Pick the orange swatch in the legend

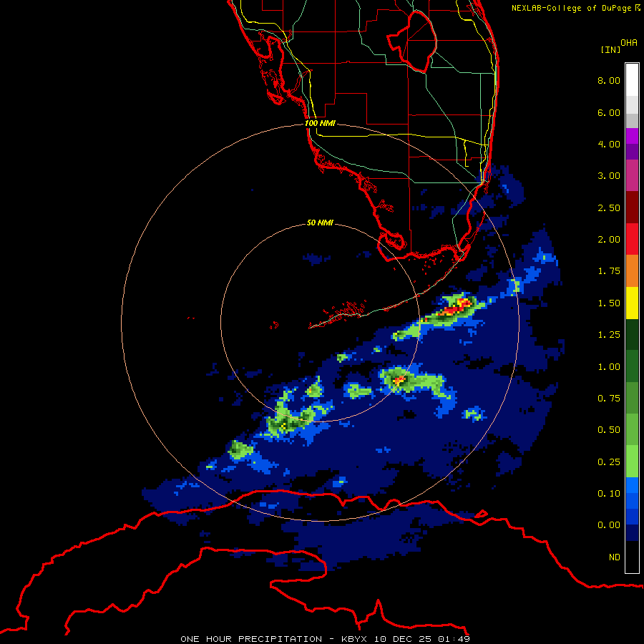click(632, 271)
